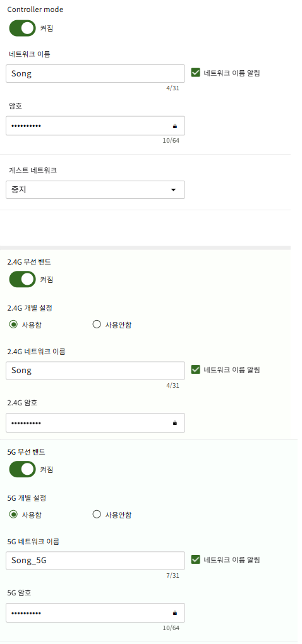Click the lock icon in 5G password field
The width and height of the screenshot is (302, 644).
(x=175, y=613)
